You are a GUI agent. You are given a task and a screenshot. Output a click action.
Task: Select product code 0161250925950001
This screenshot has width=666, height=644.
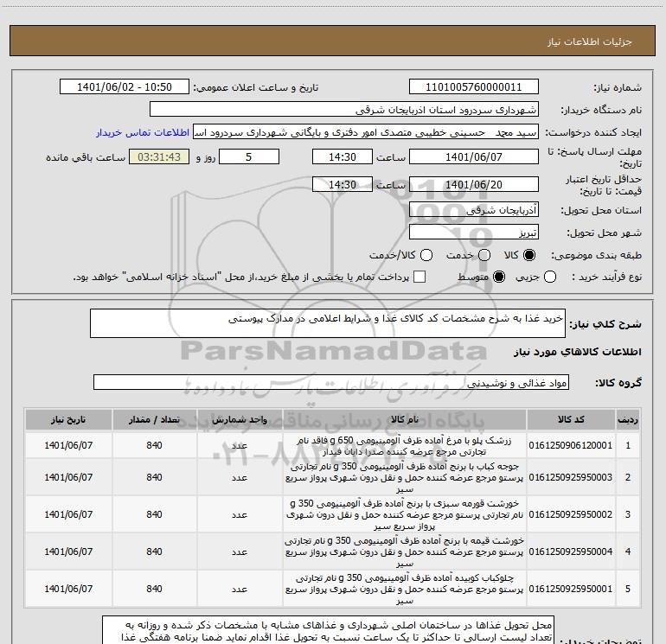tap(571, 589)
